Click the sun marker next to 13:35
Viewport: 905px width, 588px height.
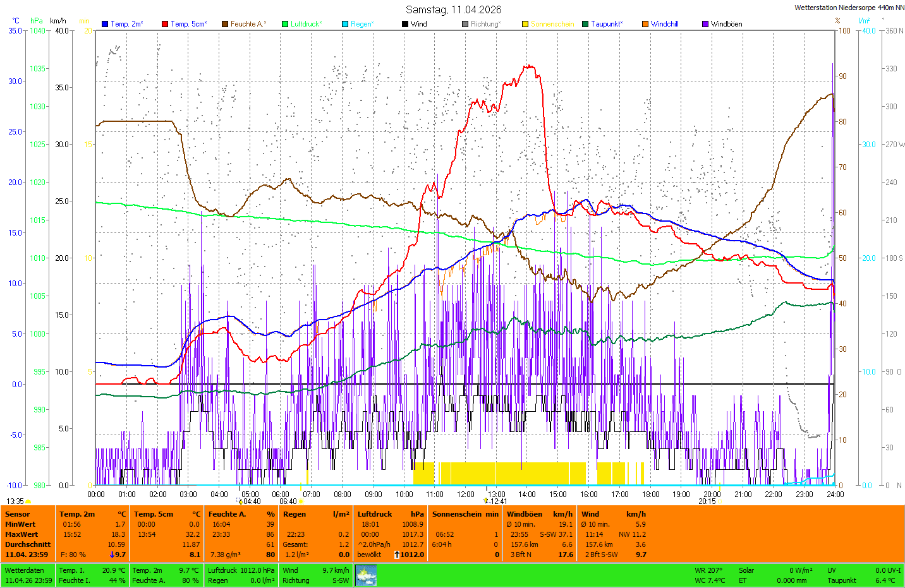click(x=28, y=501)
